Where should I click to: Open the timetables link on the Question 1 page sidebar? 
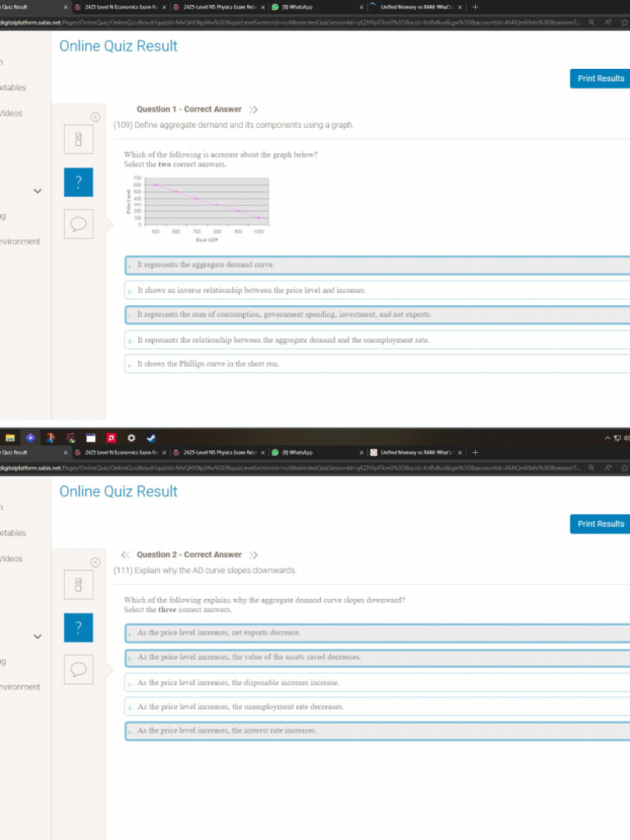point(13,87)
